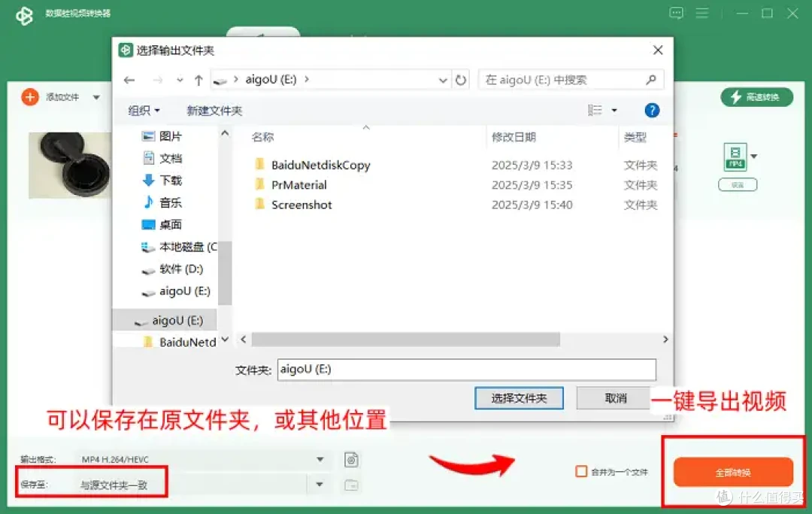Open hamburger menu in title bar
812x514 pixels.
coord(701,13)
